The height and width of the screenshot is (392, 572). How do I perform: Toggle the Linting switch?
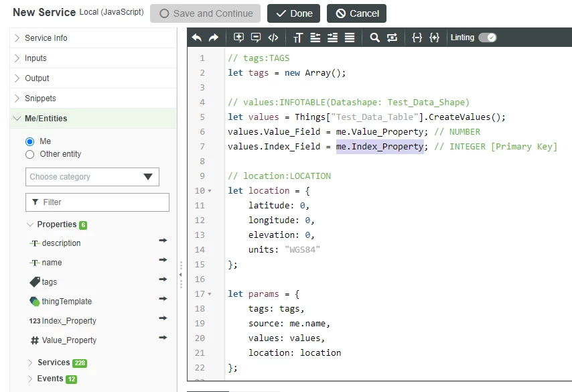click(x=488, y=38)
